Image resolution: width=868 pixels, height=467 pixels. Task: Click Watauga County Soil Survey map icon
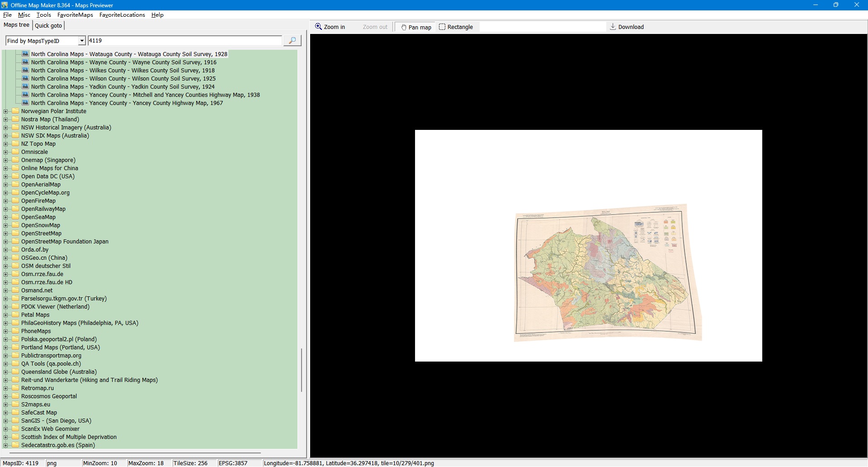(x=26, y=54)
